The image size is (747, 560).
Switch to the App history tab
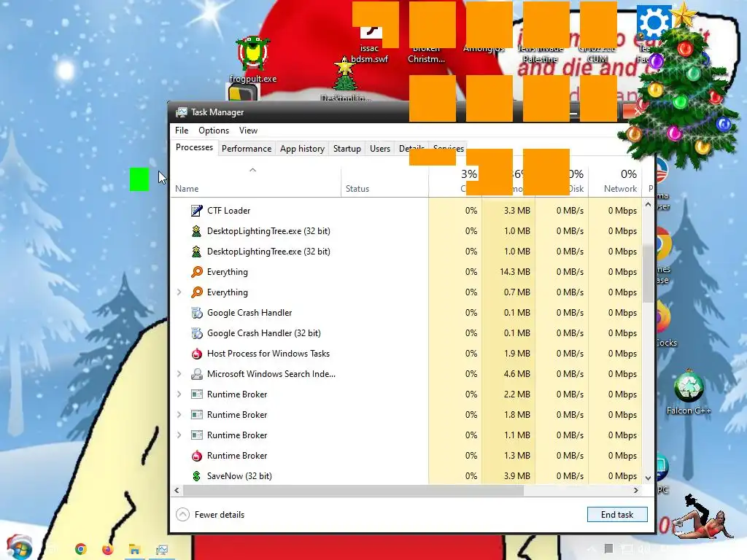(302, 149)
